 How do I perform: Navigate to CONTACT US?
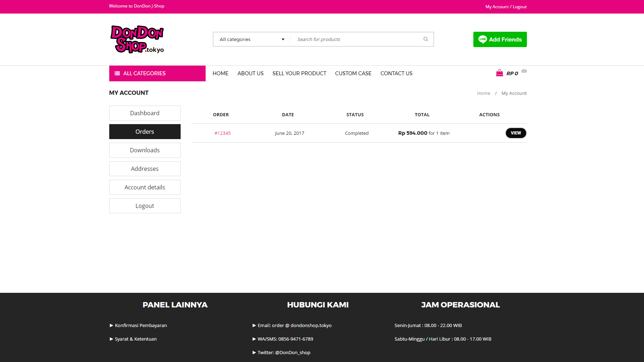tap(396, 73)
